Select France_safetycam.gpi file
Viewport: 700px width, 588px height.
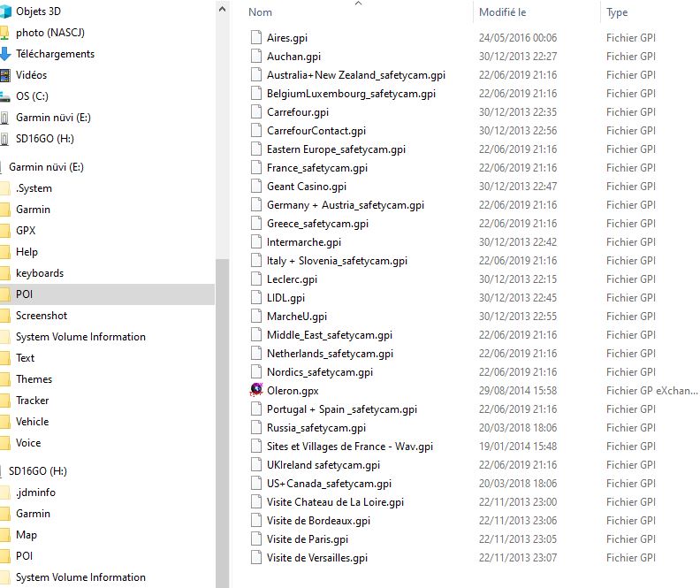316,168
